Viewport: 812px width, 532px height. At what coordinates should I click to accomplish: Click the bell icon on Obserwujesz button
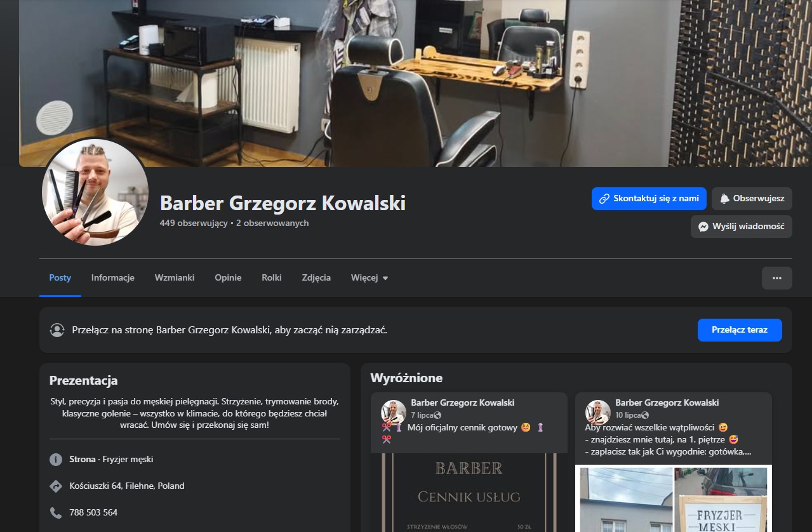click(724, 198)
